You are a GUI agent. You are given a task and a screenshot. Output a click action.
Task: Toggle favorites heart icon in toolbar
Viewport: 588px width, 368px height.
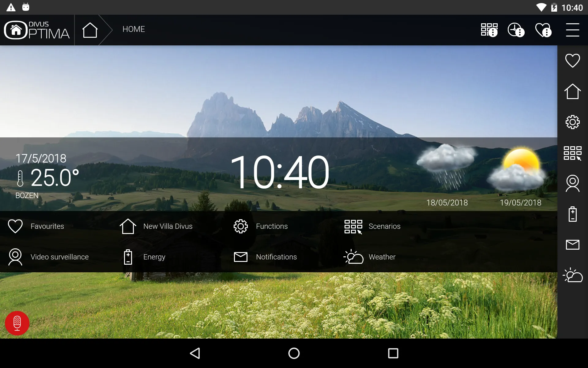coord(543,29)
